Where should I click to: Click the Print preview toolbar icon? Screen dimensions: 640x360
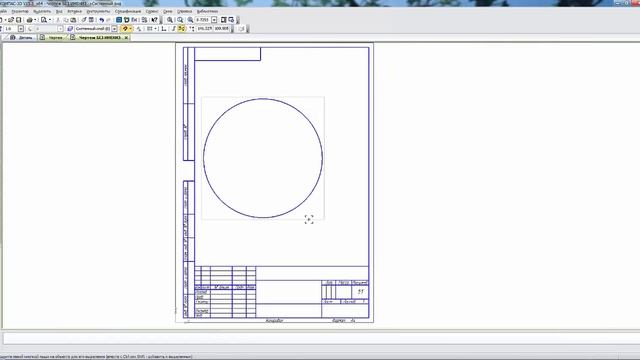point(43,20)
